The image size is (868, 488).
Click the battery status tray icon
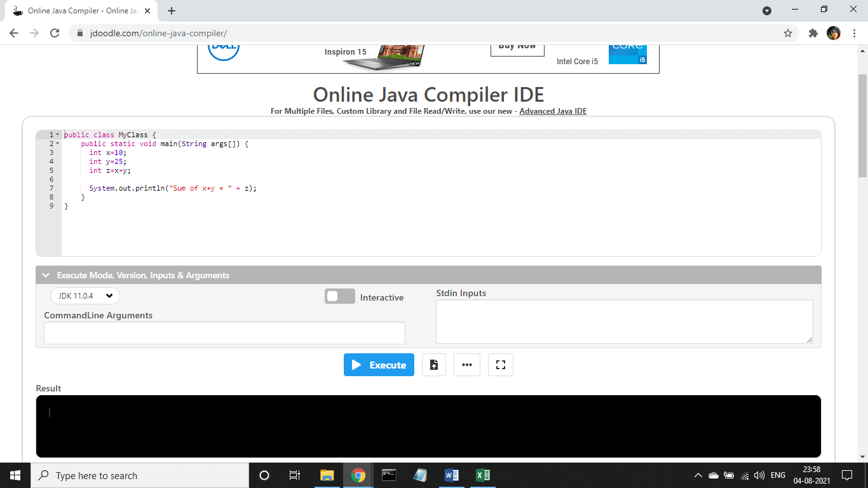tap(729, 475)
